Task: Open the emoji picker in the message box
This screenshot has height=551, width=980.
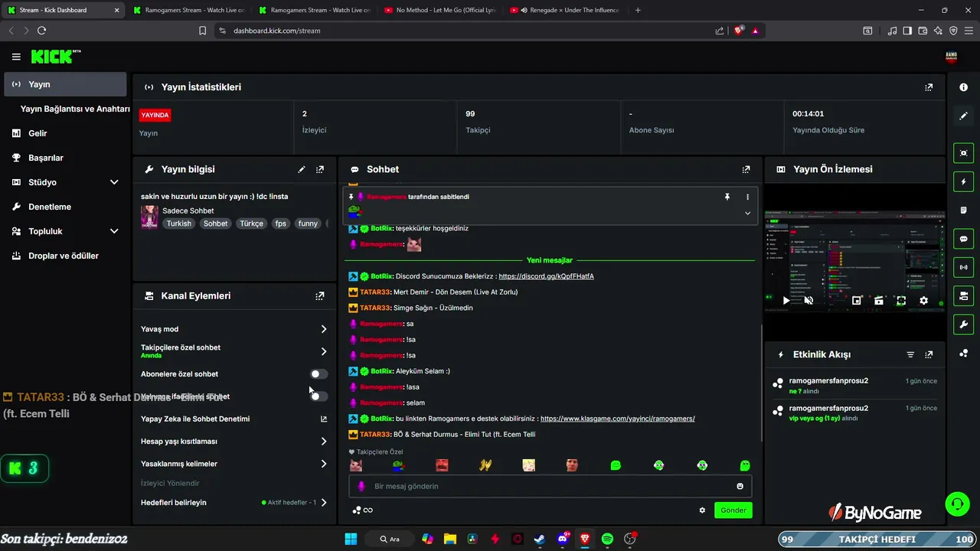Action: click(740, 486)
